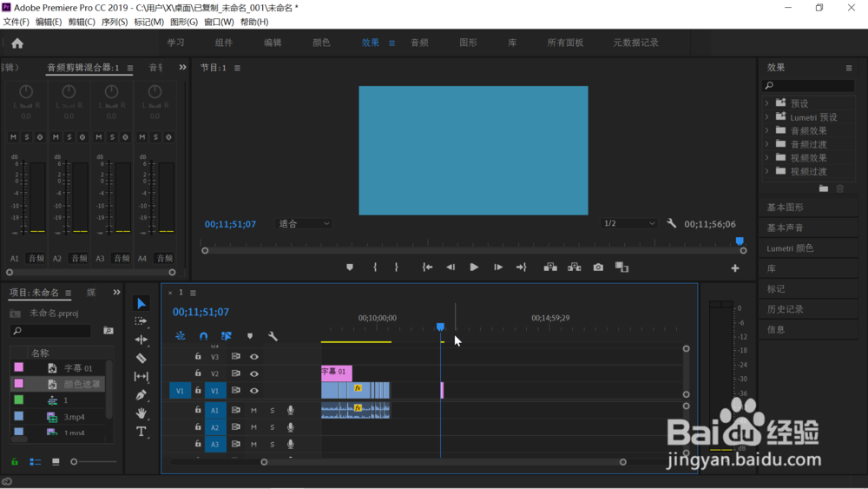The width and height of the screenshot is (868, 489).
Task: Toggle V2 track visibility eye
Action: [254, 373]
